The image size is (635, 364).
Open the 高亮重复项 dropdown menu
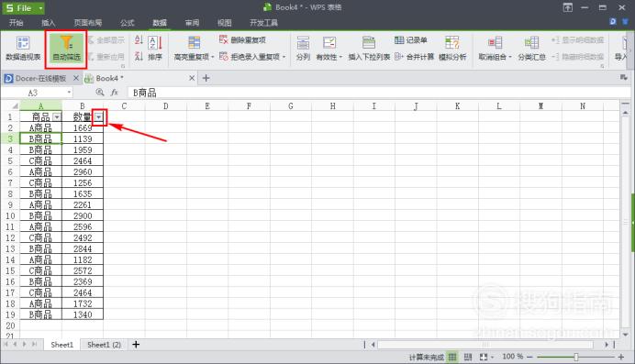pyautogui.click(x=194, y=49)
